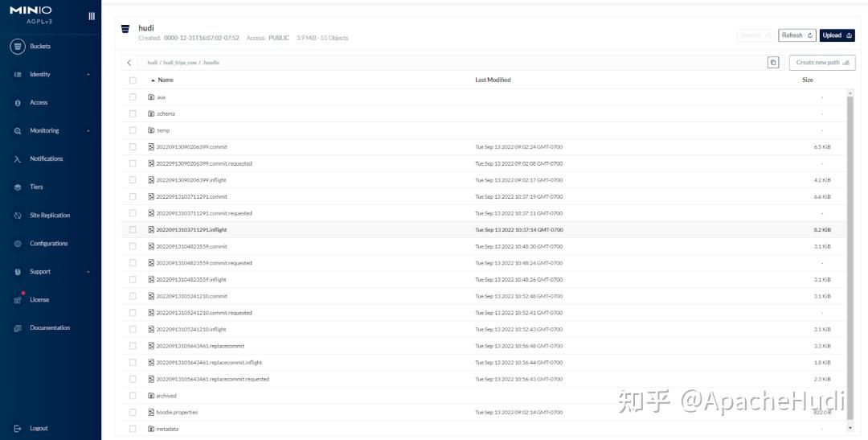
Task: Click file icon of 20220913105643461.replacecommit
Action: coord(150,346)
